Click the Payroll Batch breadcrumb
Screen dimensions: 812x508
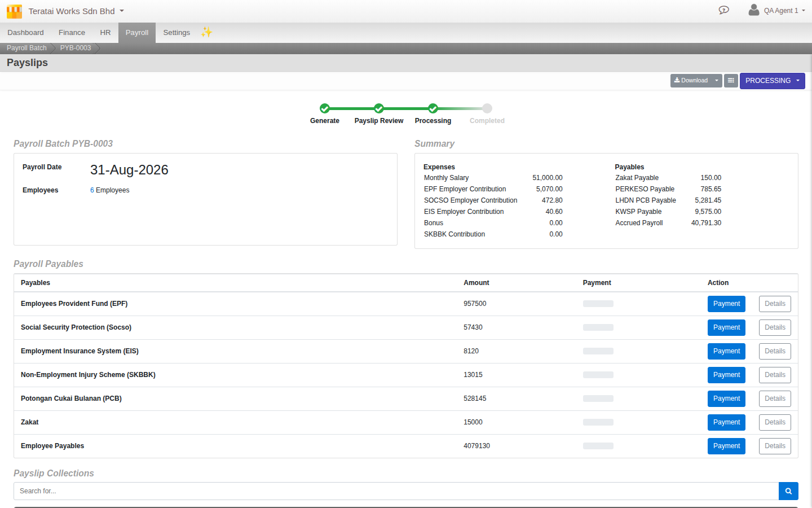(x=27, y=48)
